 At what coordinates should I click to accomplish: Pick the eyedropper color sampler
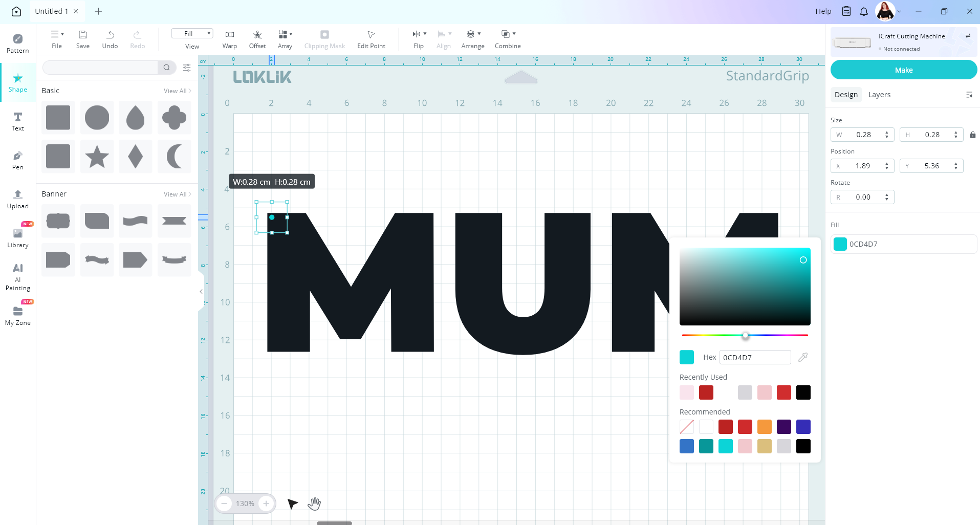click(803, 357)
